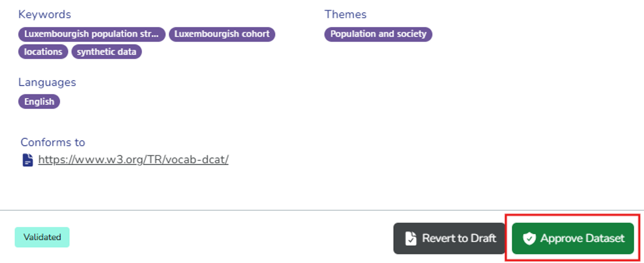The width and height of the screenshot is (644, 263).
Task: Click the shield checkmark icon on Approve Dataset
Action: point(529,238)
